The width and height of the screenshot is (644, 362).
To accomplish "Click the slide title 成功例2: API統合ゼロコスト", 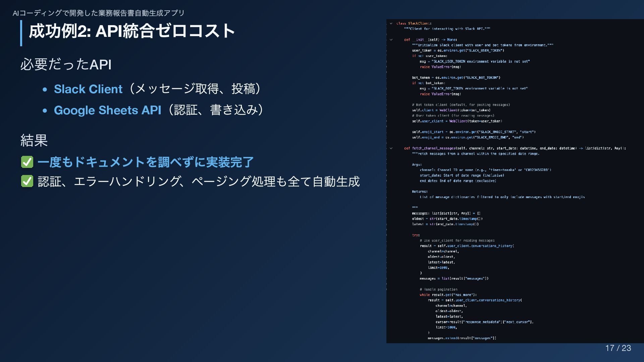I will 131,31.
